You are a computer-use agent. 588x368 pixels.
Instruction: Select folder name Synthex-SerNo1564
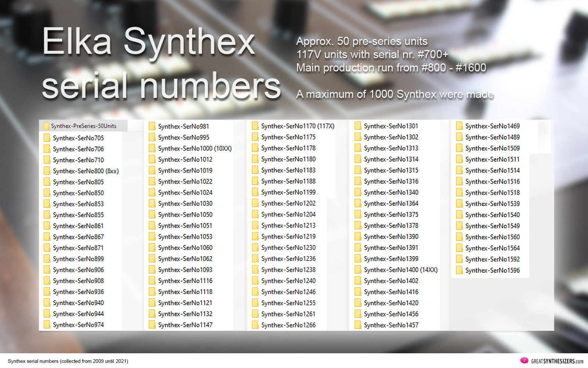(492, 248)
